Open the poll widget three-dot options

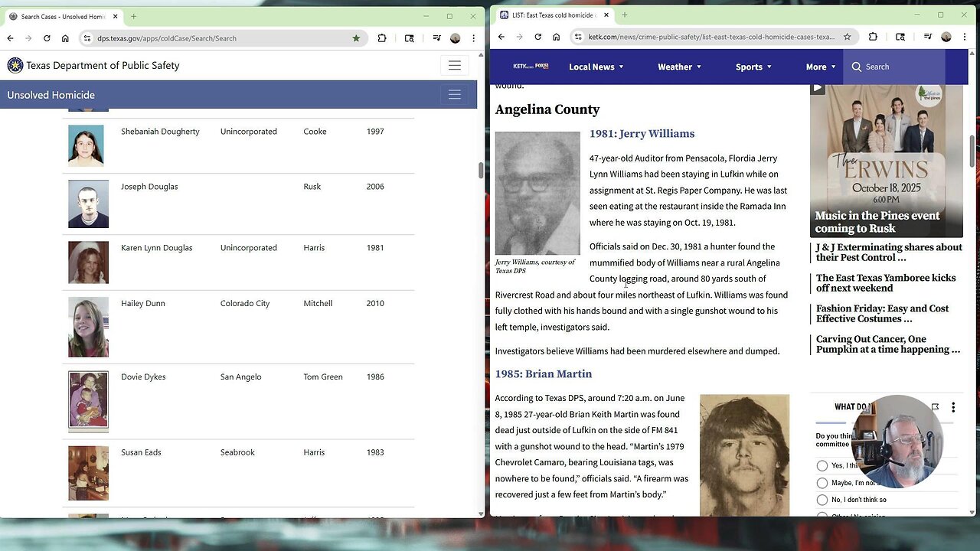(x=953, y=407)
